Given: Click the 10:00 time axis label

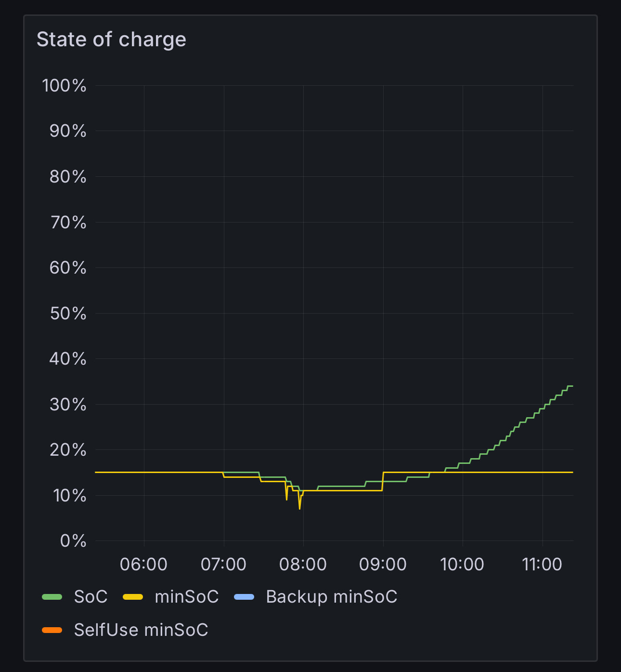Looking at the screenshot, I should 462,564.
